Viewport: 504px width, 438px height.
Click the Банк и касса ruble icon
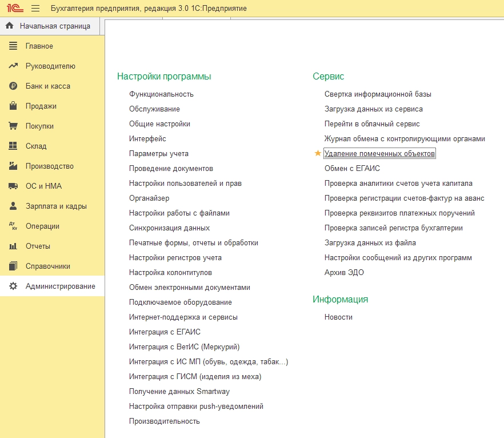(x=13, y=86)
